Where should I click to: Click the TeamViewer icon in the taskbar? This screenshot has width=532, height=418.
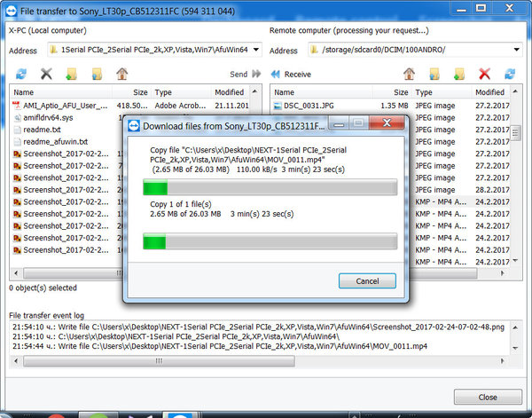[180, 415]
